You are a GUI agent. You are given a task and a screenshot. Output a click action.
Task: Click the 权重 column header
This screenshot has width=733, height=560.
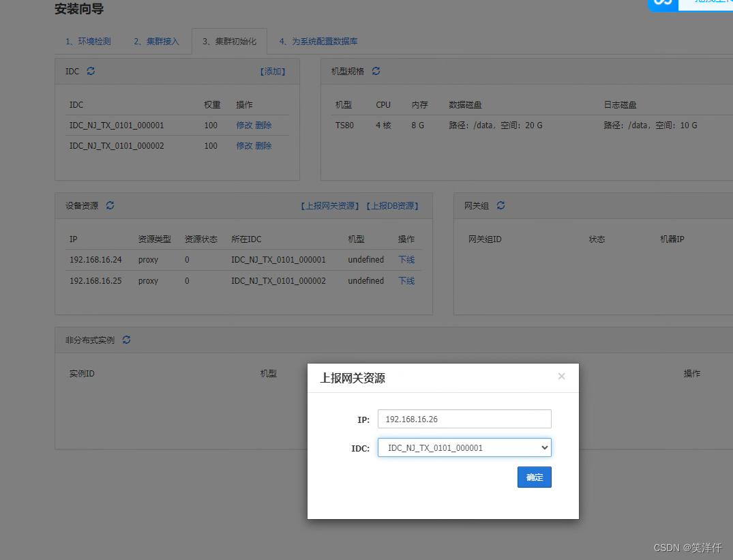point(212,105)
